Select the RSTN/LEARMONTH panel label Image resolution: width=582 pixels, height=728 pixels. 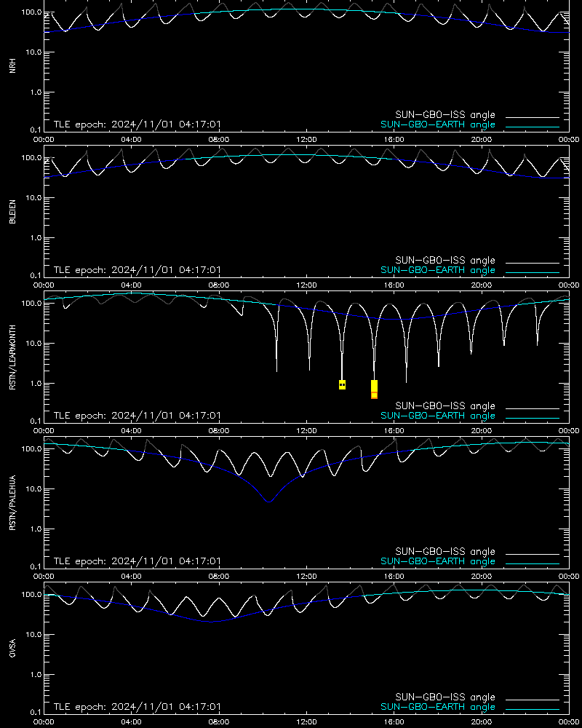pyautogui.click(x=12, y=357)
